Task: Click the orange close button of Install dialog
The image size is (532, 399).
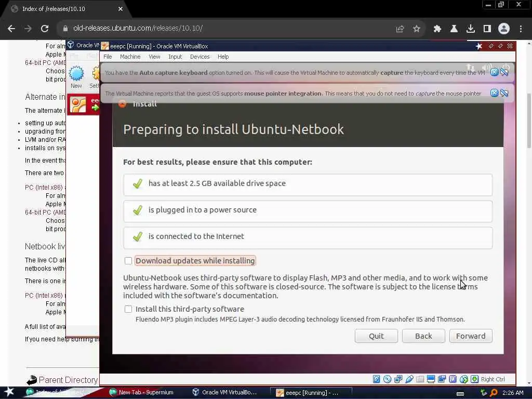Action: click(123, 104)
